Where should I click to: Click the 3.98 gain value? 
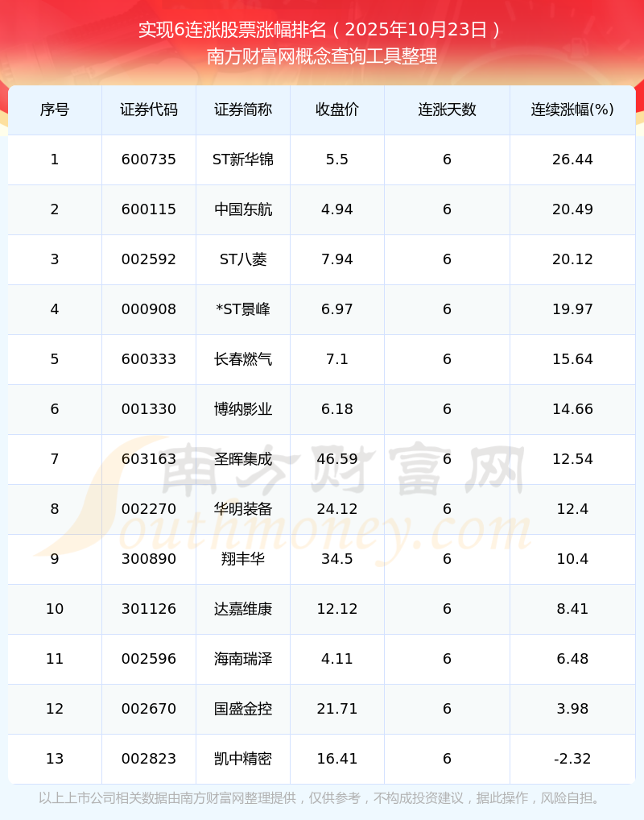[572, 709]
